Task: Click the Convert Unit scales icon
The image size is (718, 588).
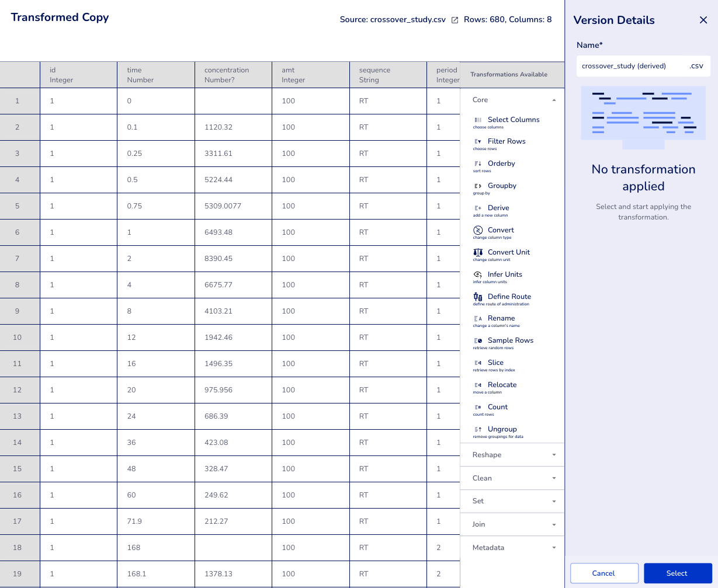Action: [x=478, y=252]
